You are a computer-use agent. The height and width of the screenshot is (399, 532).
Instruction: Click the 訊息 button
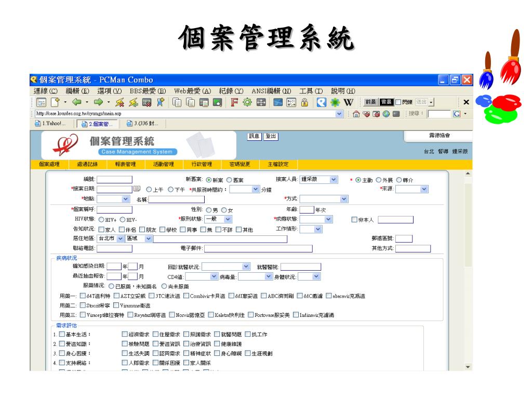(254, 137)
